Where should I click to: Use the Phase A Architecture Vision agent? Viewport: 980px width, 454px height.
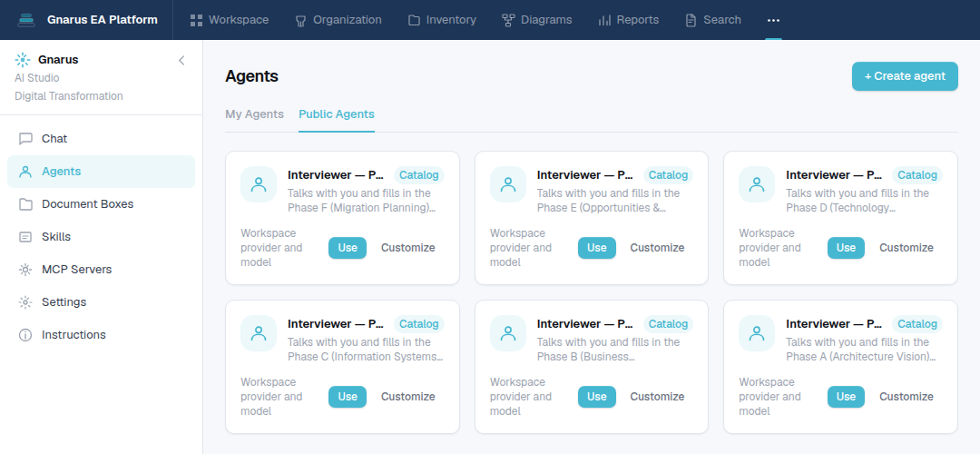pyautogui.click(x=846, y=397)
